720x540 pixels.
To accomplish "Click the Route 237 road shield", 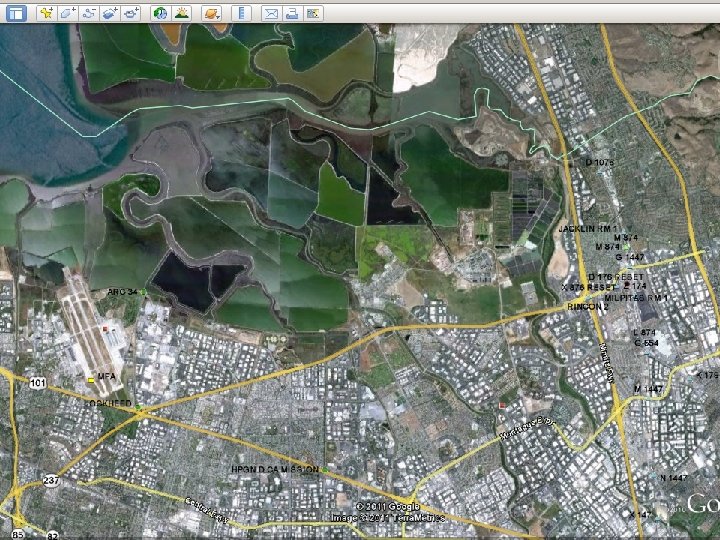I will point(51,480).
